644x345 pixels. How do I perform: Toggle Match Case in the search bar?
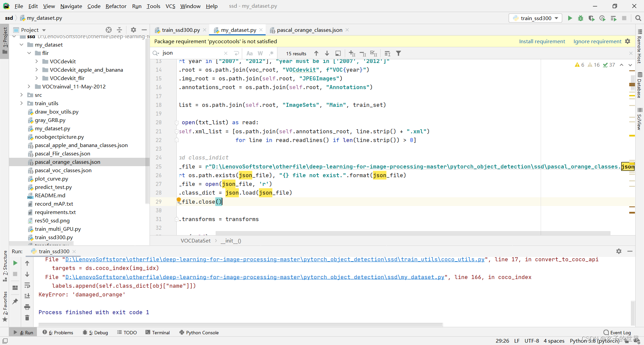pos(250,53)
